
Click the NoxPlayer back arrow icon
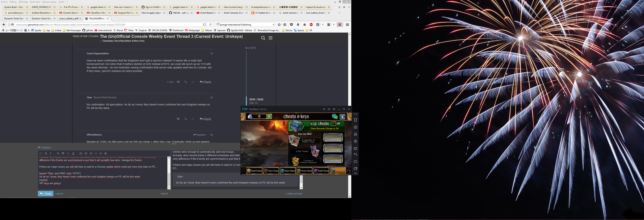(355, 154)
